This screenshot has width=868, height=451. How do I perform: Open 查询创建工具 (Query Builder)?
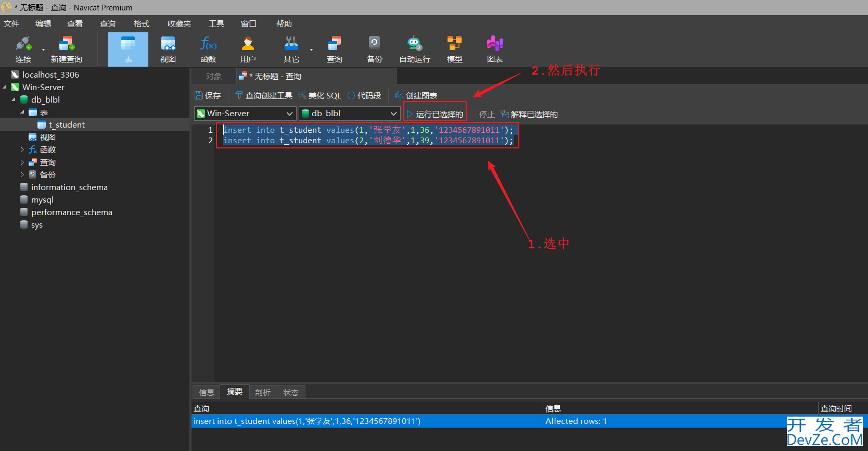pyautogui.click(x=264, y=95)
